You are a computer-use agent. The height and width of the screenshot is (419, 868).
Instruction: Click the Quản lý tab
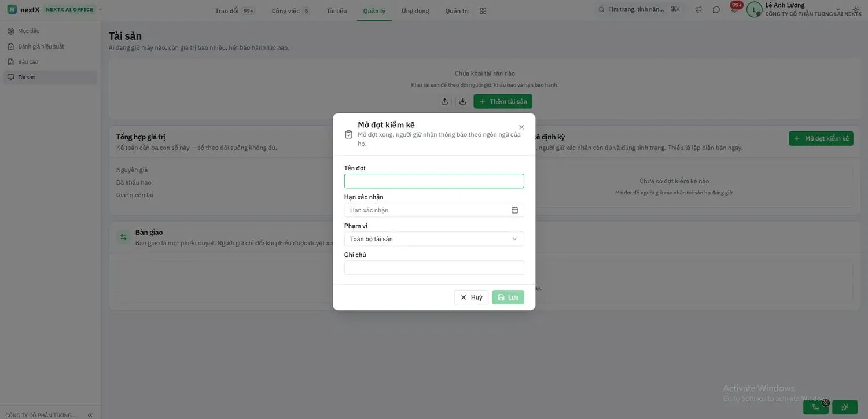click(x=374, y=10)
